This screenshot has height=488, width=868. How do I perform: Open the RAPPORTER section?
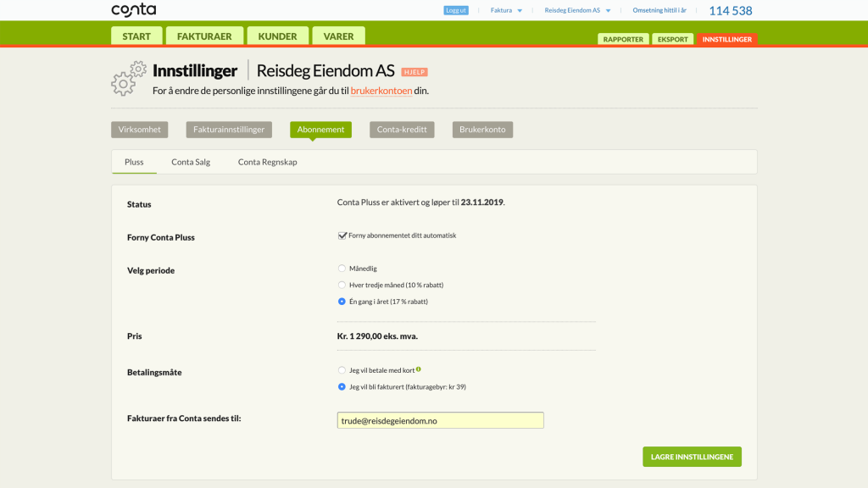pos(623,39)
